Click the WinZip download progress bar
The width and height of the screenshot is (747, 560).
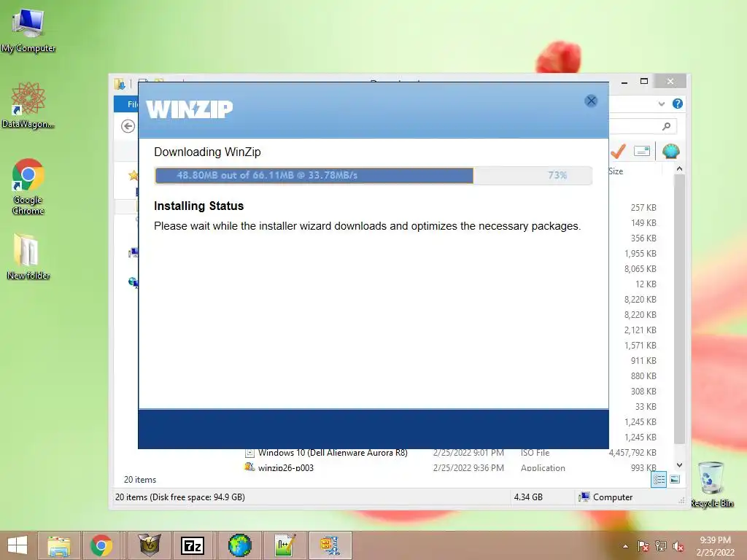click(373, 175)
